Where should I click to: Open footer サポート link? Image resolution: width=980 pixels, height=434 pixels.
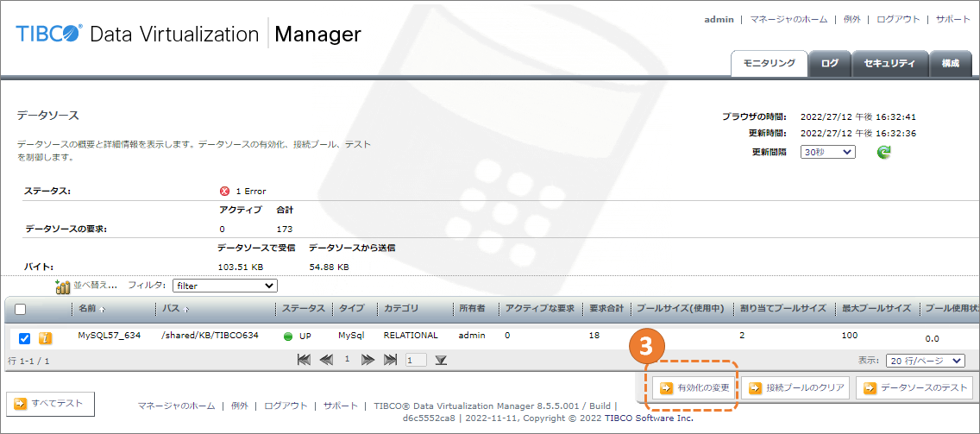tap(341, 406)
